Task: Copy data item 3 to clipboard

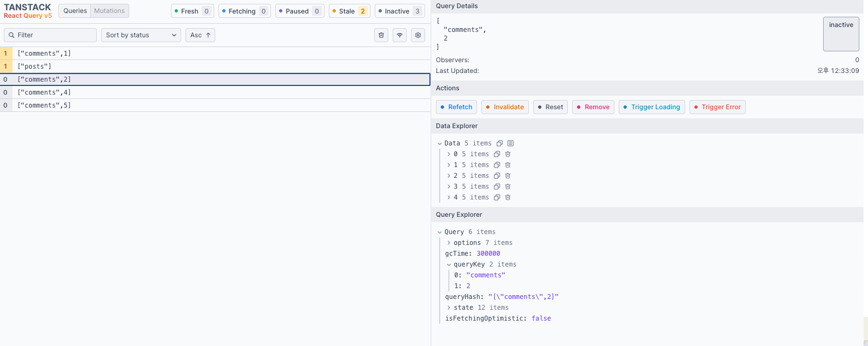Action: [x=497, y=187]
